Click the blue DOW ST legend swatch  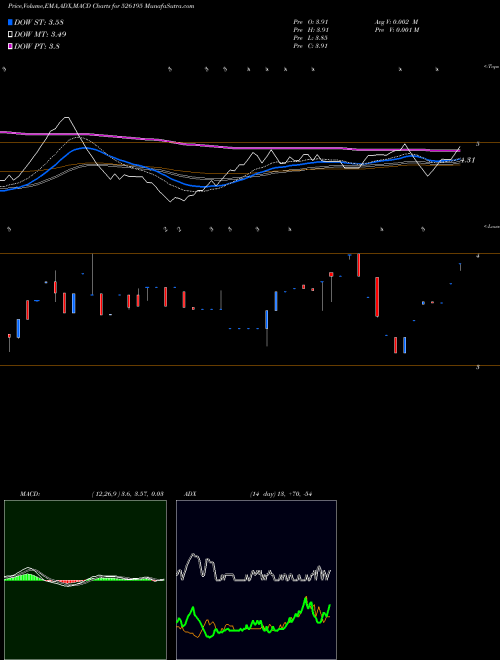coord(10,22)
